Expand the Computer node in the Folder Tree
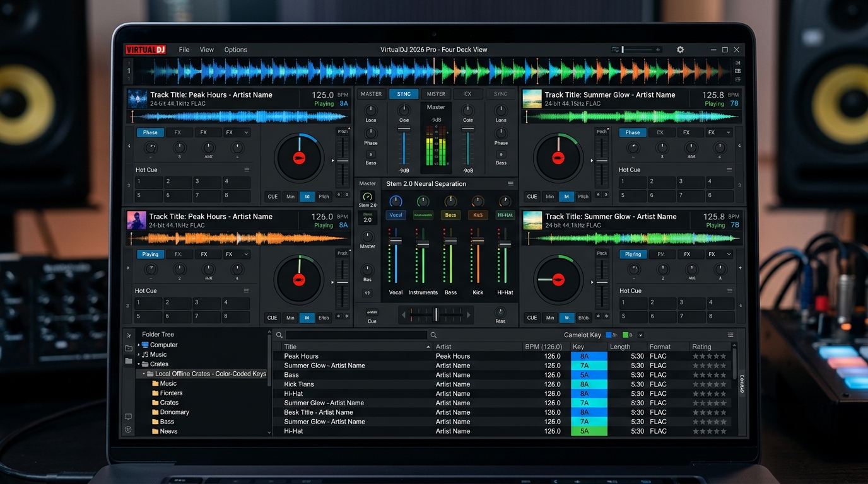The width and height of the screenshot is (868, 484). 139,345
